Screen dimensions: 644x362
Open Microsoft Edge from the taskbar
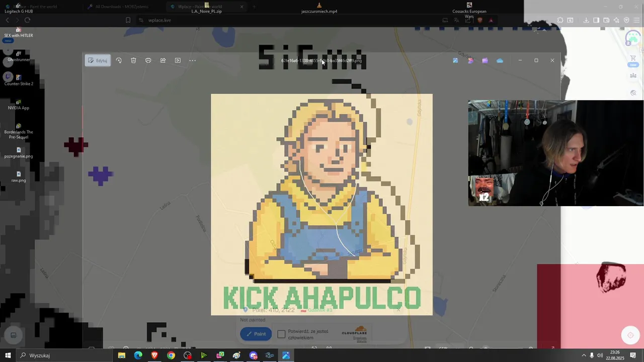coord(138,355)
